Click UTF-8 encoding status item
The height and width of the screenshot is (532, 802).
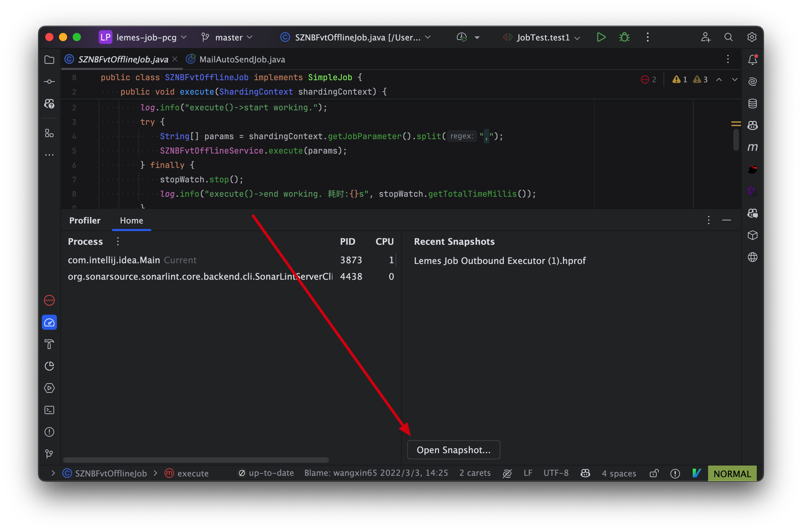coord(556,473)
